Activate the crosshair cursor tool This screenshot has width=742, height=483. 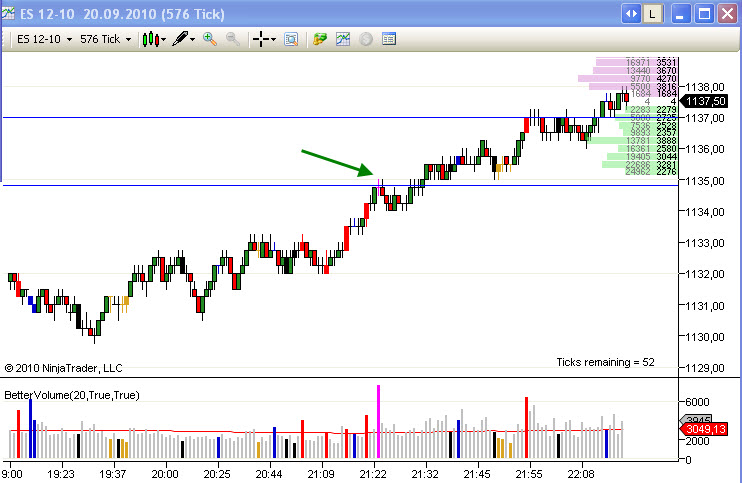[x=262, y=39]
